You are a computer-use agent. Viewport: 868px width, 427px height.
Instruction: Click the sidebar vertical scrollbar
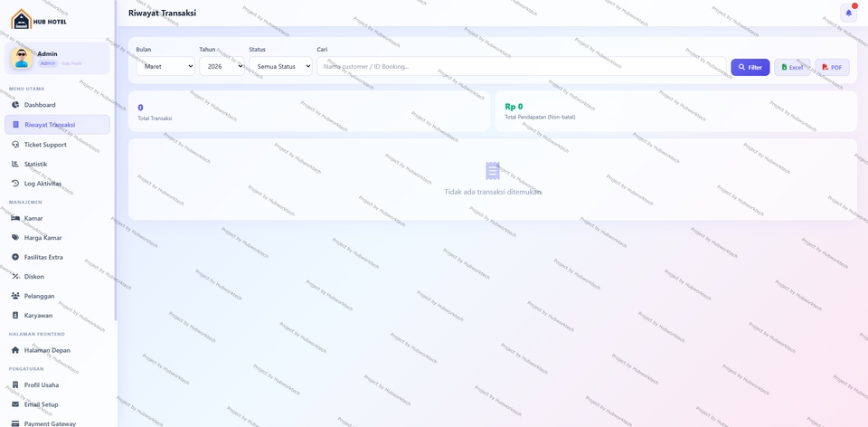pyautogui.click(x=115, y=161)
